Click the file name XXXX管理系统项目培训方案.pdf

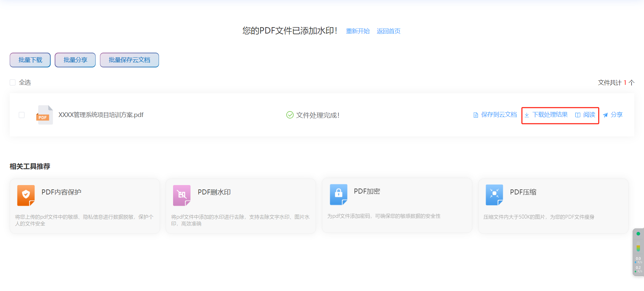coord(101,115)
